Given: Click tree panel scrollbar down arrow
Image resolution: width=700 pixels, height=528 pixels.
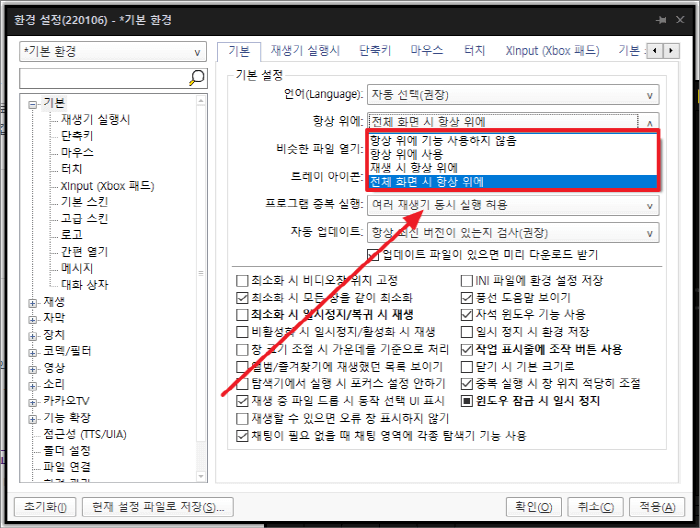Looking at the screenshot, I should tap(201, 476).
